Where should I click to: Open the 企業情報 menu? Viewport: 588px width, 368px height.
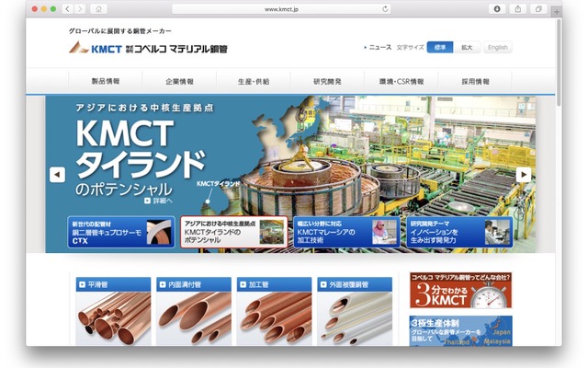point(179,81)
